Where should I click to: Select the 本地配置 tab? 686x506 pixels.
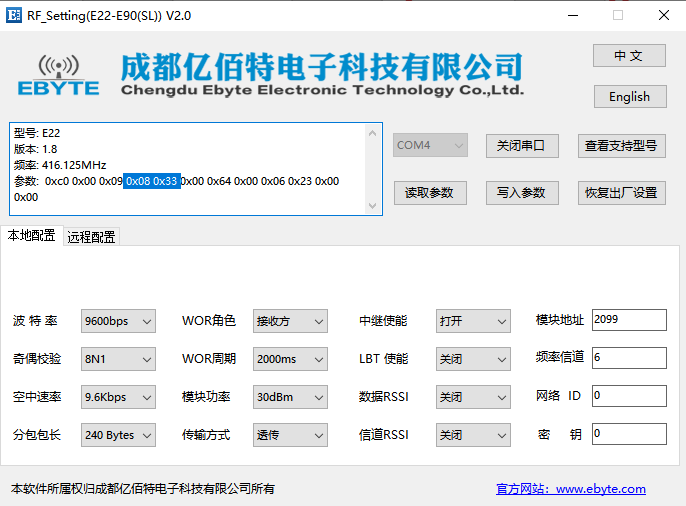coord(32,236)
